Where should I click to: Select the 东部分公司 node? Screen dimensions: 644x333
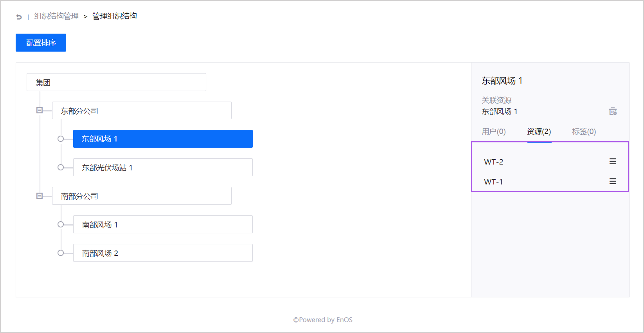coord(142,111)
